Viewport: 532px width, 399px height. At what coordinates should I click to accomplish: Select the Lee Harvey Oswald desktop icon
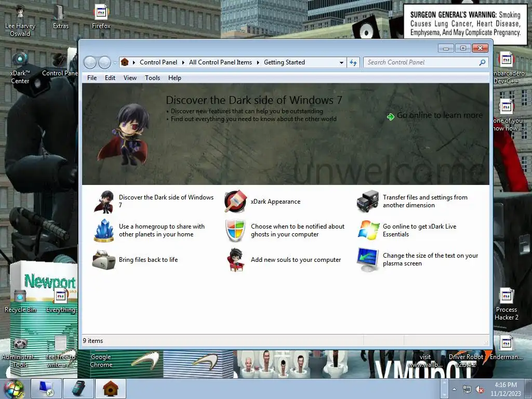20,20
